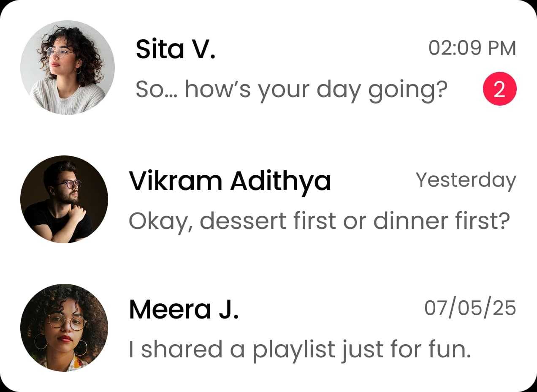This screenshot has height=392, width=537.
Task: Tap Vikram Adithya's avatar photo
Action: click(64, 199)
